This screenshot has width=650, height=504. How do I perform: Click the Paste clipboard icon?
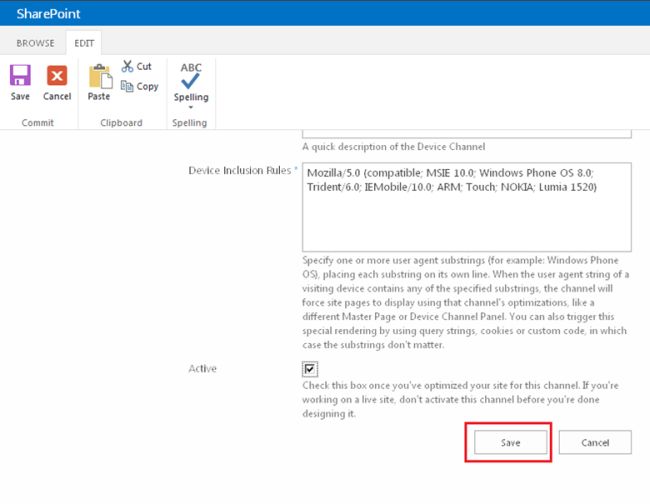pos(100,76)
